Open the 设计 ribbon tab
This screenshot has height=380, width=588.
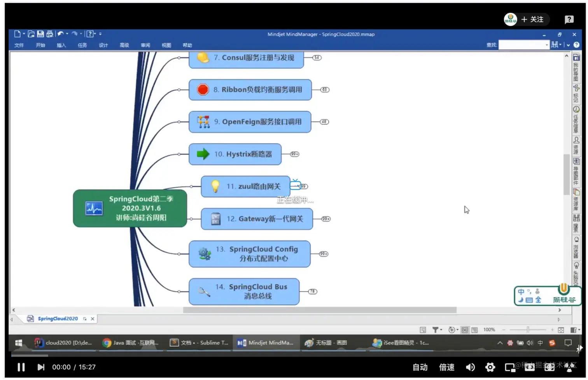[103, 45]
